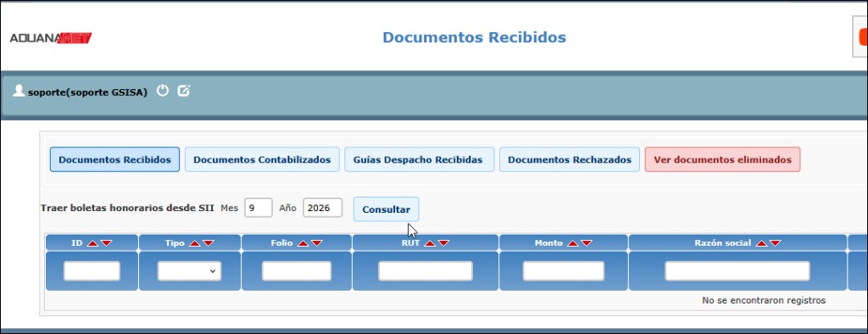This screenshot has width=868, height=334.
Task: Click the AduanaNet logo
Action: 50,38
